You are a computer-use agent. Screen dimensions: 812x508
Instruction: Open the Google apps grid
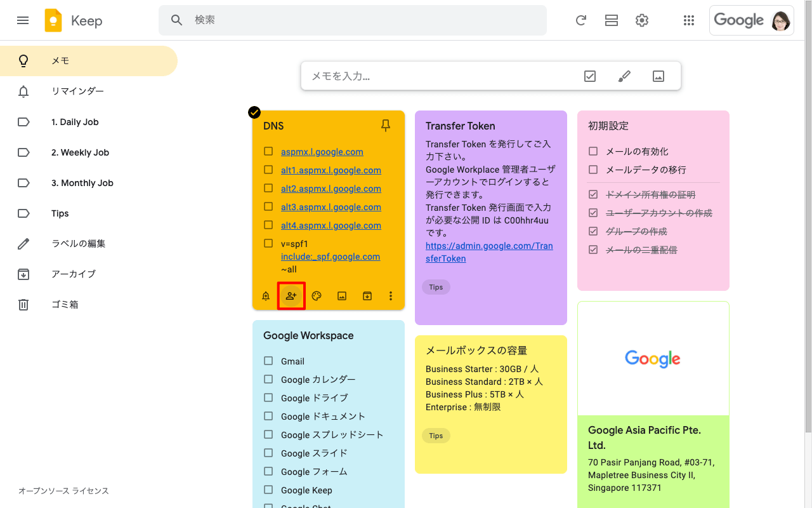pyautogui.click(x=689, y=20)
